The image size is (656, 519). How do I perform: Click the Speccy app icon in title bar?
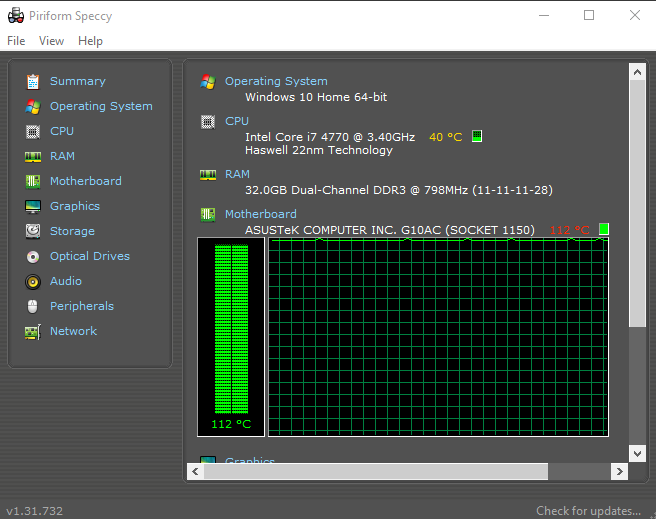tap(16, 15)
